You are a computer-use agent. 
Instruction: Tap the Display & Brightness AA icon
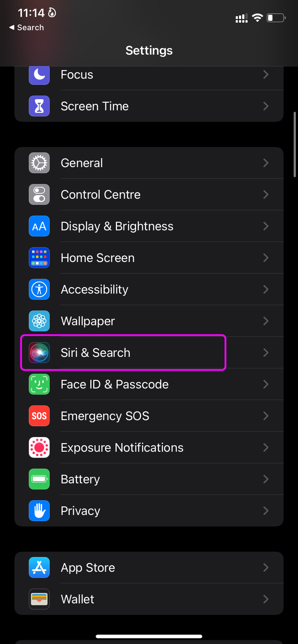click(39, 226)
